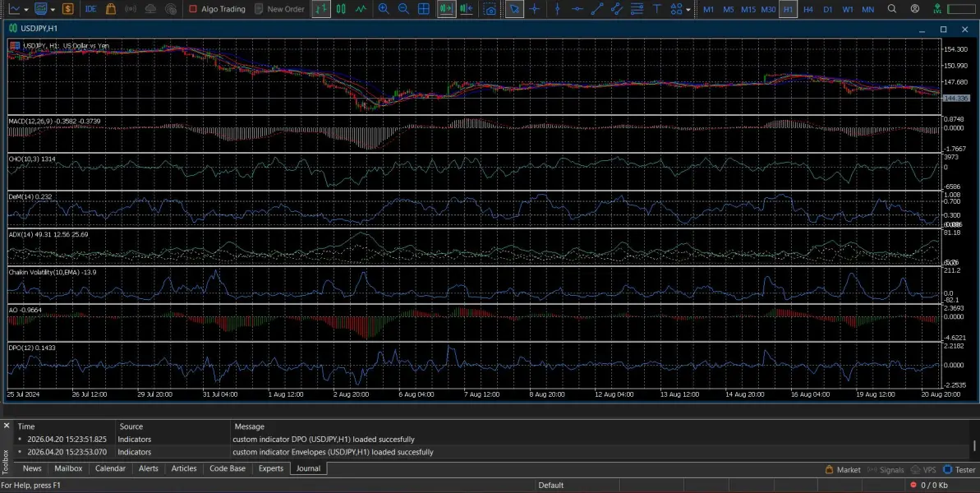Switch chart to candlestick view
Screen dimensions: 980x493
click(341, 9)
